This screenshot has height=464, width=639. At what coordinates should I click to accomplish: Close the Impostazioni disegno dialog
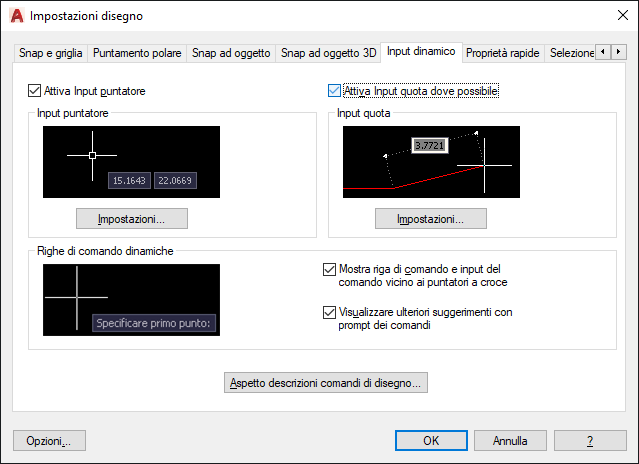pyautogui.click(x=622, y=15)
